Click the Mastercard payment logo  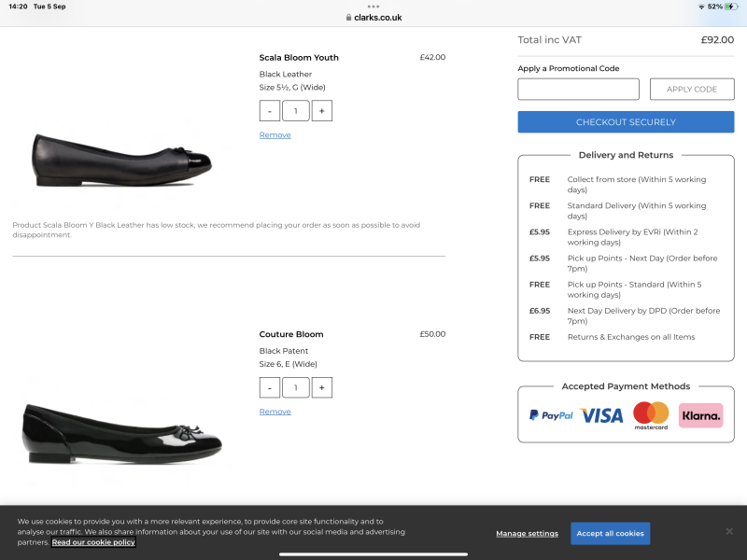point(651,415)
